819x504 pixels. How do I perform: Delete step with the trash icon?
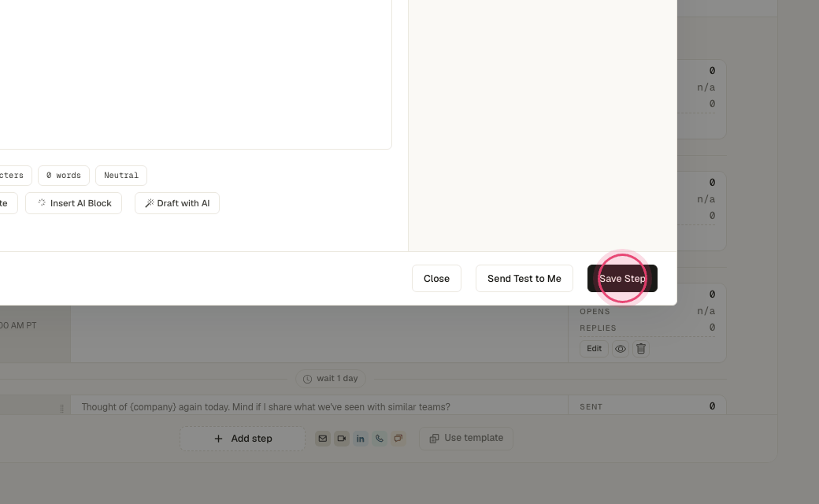point(641,349)
